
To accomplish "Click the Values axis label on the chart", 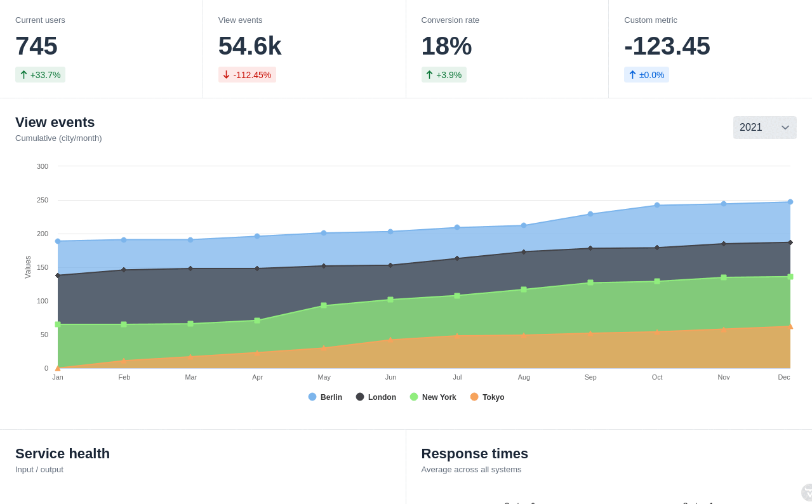I will [x=27, y=267].
